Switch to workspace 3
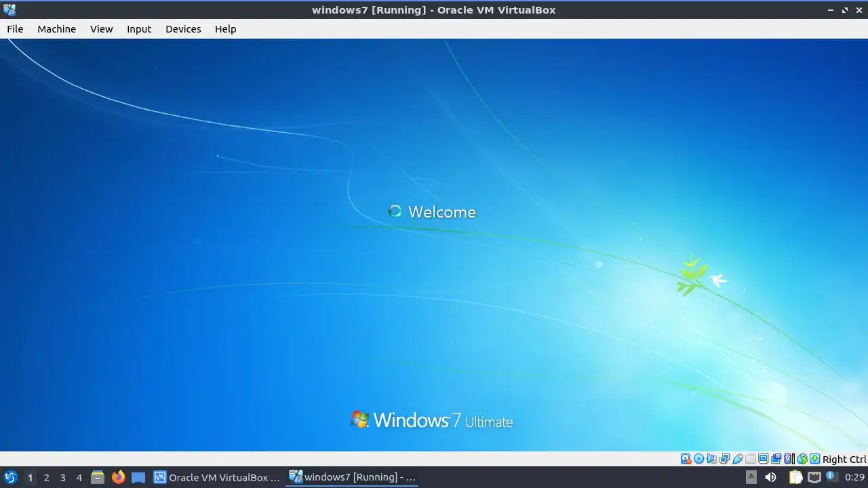868x488 pixels. (x=62, y=478)
